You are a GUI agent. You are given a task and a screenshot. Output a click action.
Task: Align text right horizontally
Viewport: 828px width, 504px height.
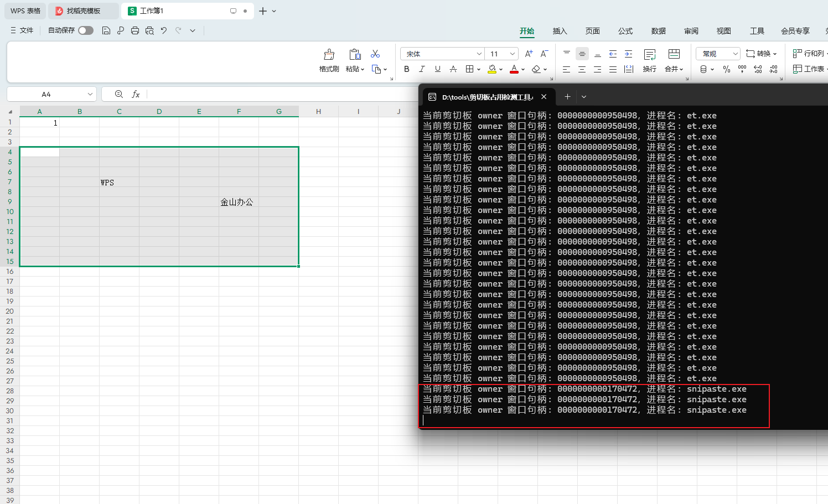[597, 69]
